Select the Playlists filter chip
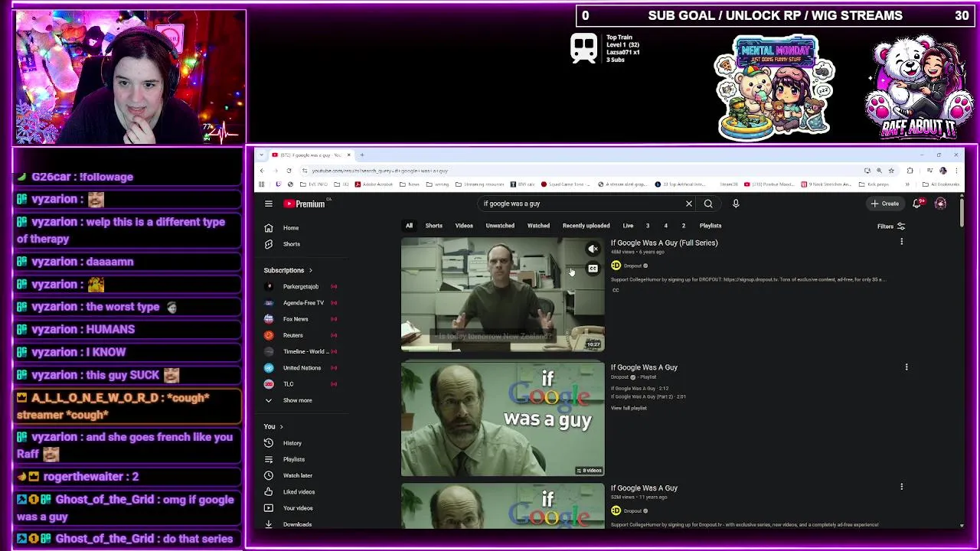The width and height of the screenshot is (980, 551). [x=710, y=226]
